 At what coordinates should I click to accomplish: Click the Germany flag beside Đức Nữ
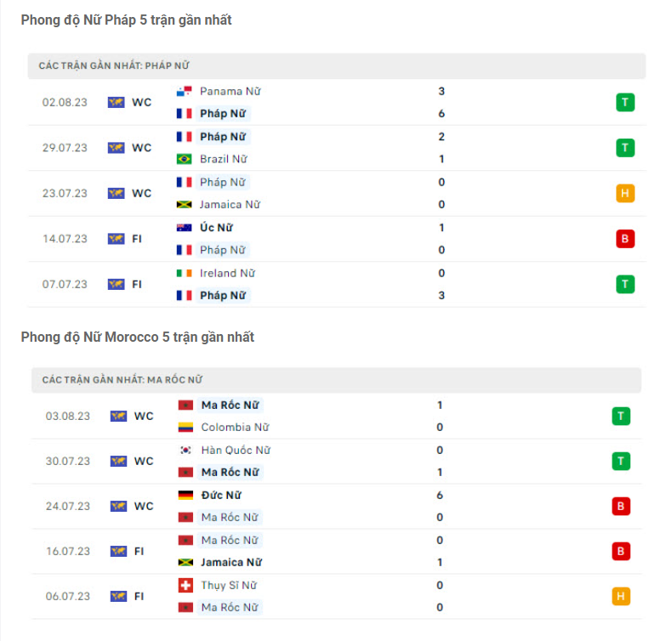pos(185,496)
